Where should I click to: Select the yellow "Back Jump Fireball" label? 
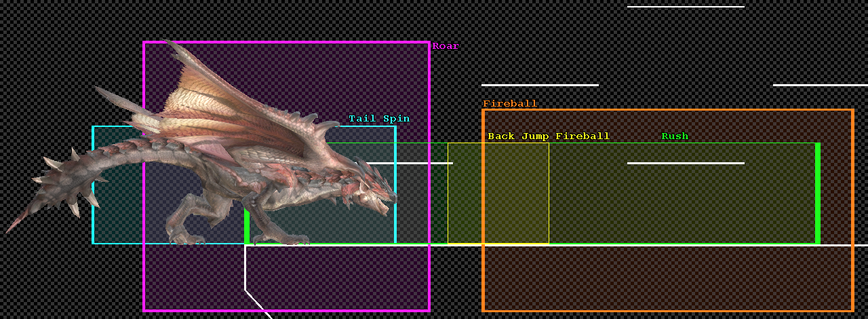(548, 136)
